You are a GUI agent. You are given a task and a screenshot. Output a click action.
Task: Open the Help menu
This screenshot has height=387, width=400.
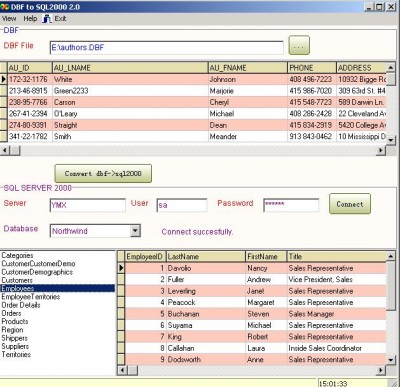coord(30,19)
